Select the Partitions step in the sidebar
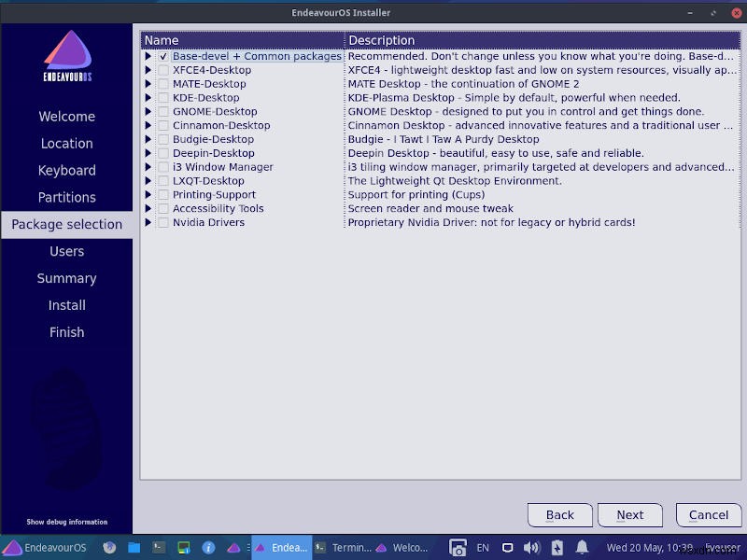This screenshot has height=560, width=747. (x=66, y=197)
